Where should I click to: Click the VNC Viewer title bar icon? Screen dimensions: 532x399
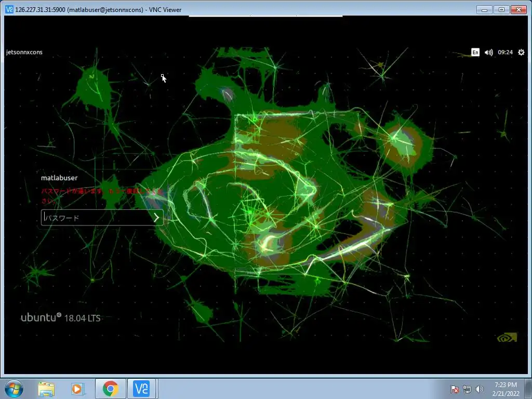pos(9,9)
